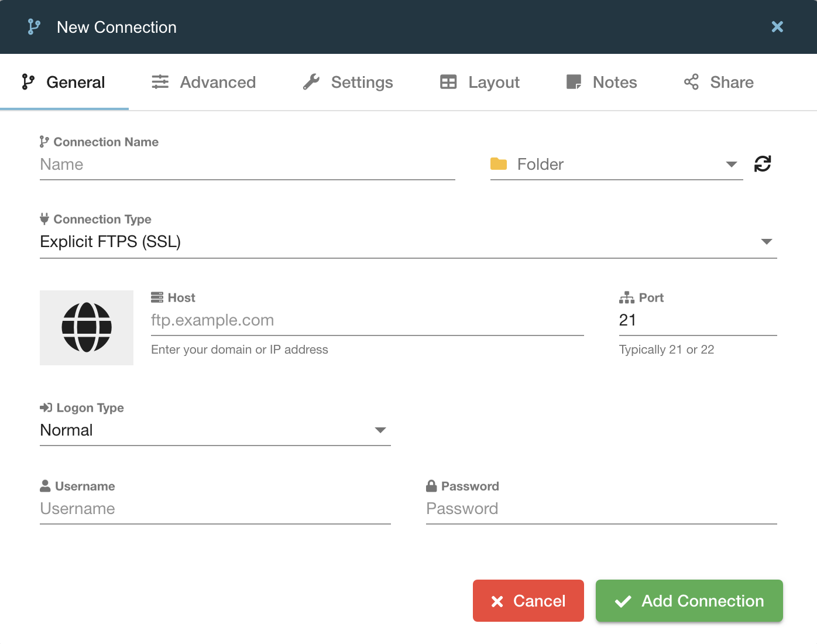The image size is (817, 644).
Task: Close the New Connection dialog
Action: click(777, 26)
